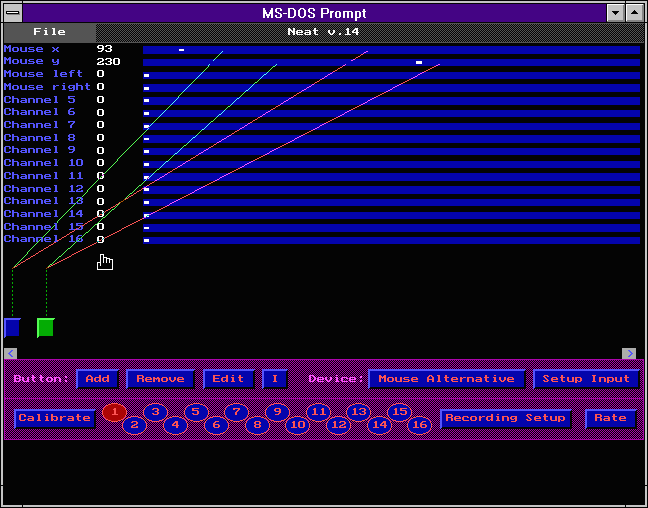Select channel circle 9

point(277,412)
